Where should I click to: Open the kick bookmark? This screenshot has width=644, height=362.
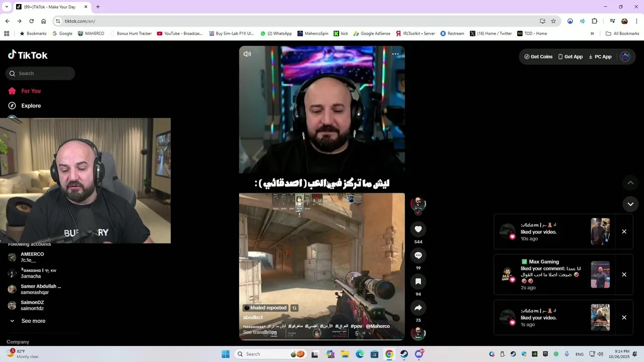tap(341, 34)
